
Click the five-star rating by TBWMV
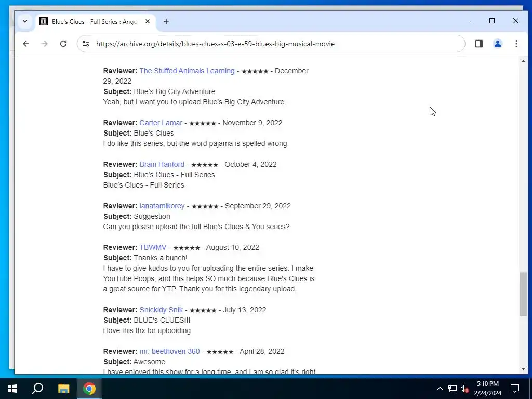pyautogui.click(x=187, y=248)
